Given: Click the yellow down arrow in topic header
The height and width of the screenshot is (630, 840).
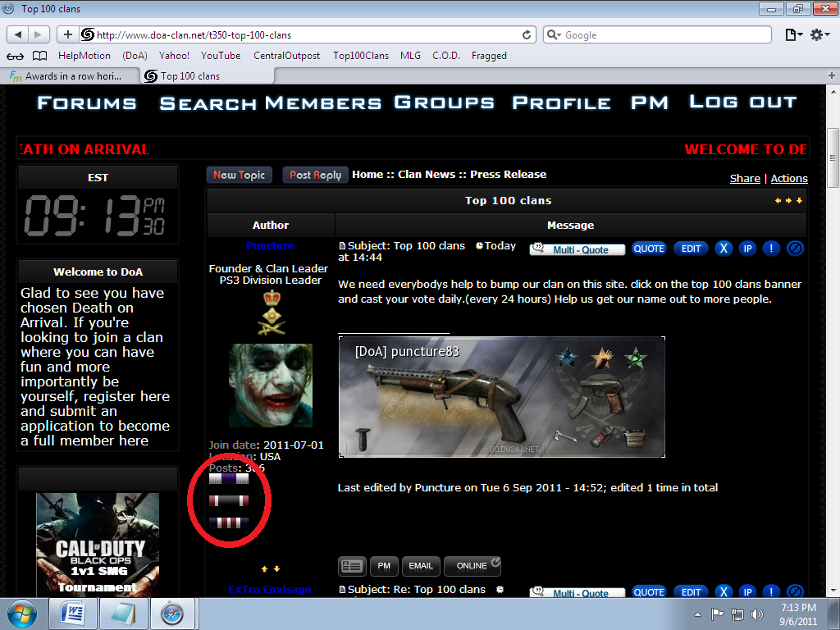Looking at the screenshot, I should [799, 201].
